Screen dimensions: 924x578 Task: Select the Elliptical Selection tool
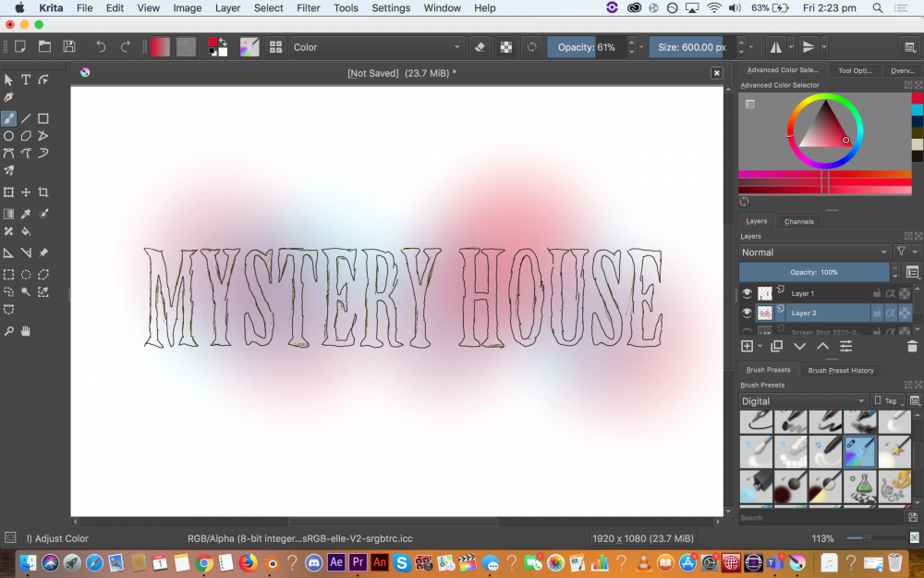tap(26, 275)
